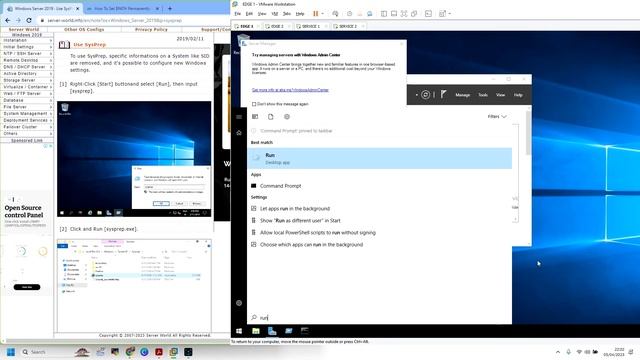Image resolution: width=640 pixels, height=360 pixels.
Task: Click Server Manager refresh icon
Action: pyautogui.click(x=425, y=95)
